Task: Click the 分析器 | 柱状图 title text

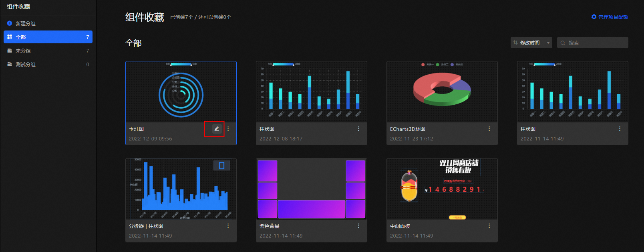Action: click(x=146, y=226)
